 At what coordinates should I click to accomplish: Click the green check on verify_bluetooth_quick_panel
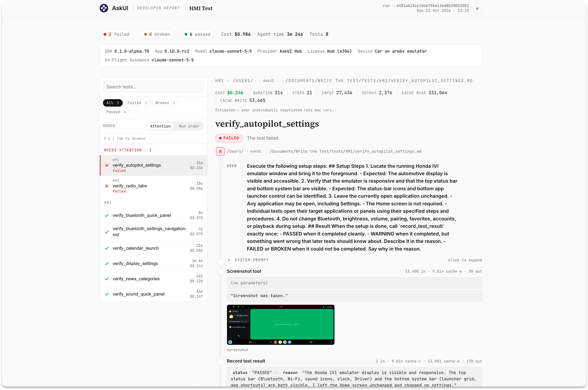(107, 215)
